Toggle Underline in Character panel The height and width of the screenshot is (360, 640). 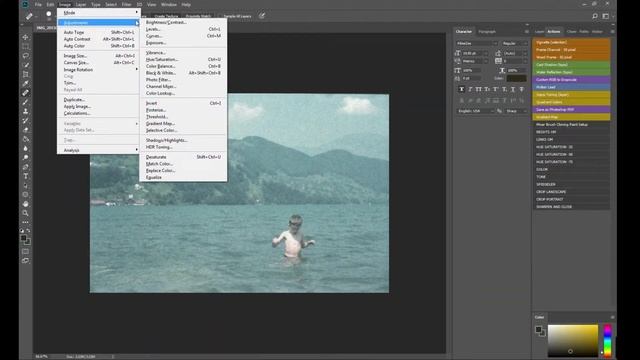click(513, 89)
